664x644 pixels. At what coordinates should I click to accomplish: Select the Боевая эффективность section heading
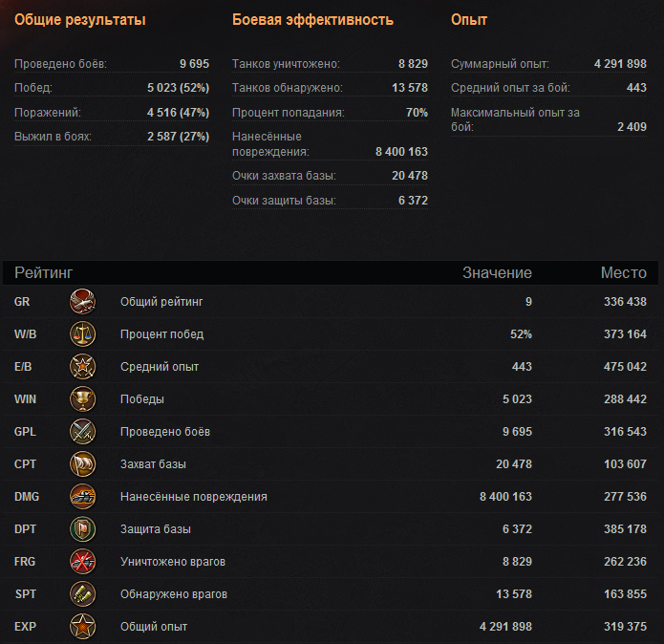[x=312, y=20]
